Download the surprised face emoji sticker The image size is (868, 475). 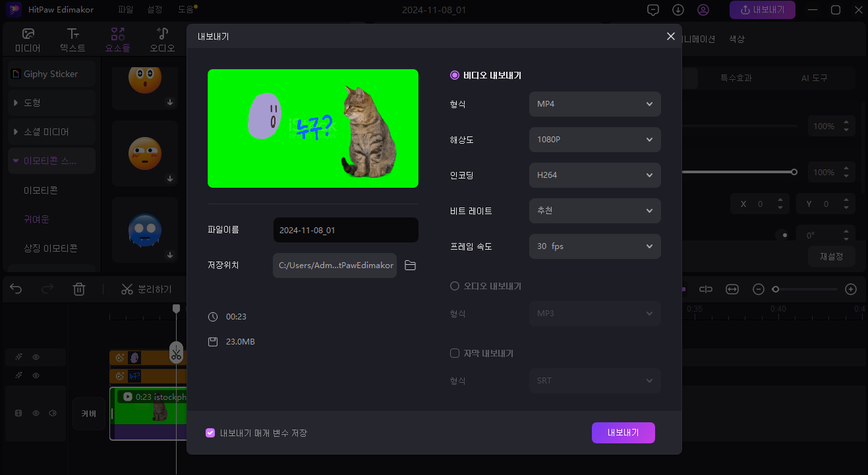click(x=170, y=102)
